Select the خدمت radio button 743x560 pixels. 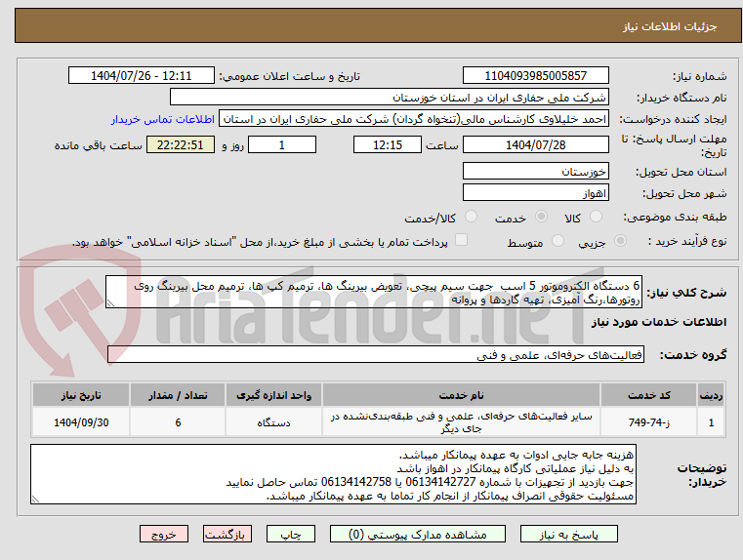point(541,217)
